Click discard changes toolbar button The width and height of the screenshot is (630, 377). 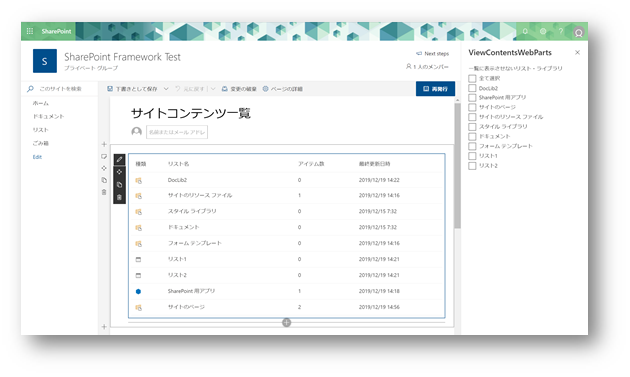click(239, 89)
